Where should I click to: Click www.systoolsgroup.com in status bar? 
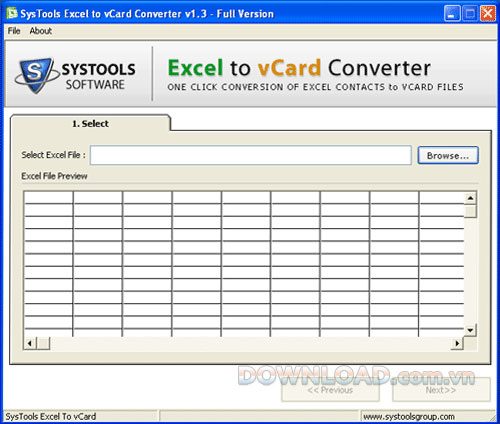pos(409,417)
